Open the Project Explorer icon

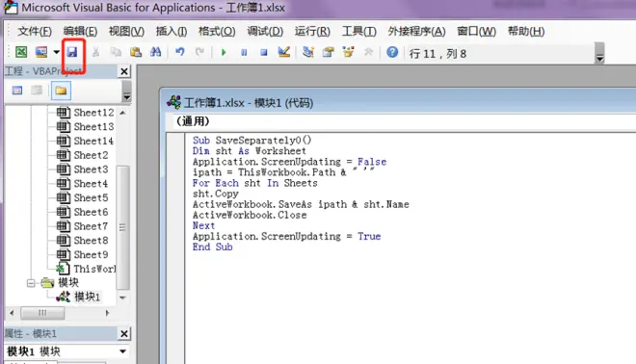pos(308,52)
